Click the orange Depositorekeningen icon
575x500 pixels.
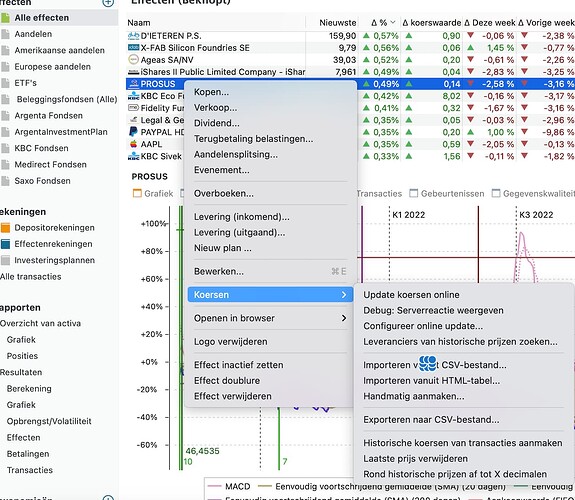[x=5, y=228]
